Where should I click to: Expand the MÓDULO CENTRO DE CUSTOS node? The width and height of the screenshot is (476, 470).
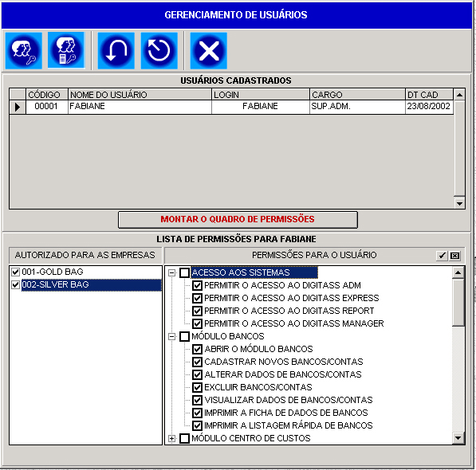(171, 438)
